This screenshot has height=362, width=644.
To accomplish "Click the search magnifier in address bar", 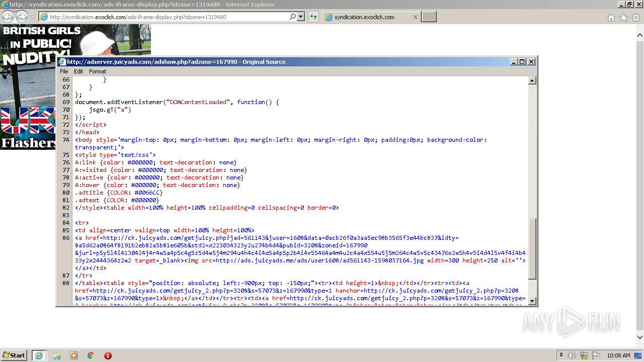I will [292, 17].
